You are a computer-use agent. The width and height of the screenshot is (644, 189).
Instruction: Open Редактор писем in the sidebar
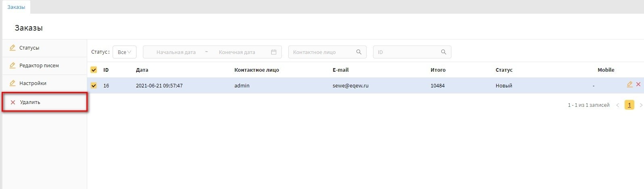39,66
